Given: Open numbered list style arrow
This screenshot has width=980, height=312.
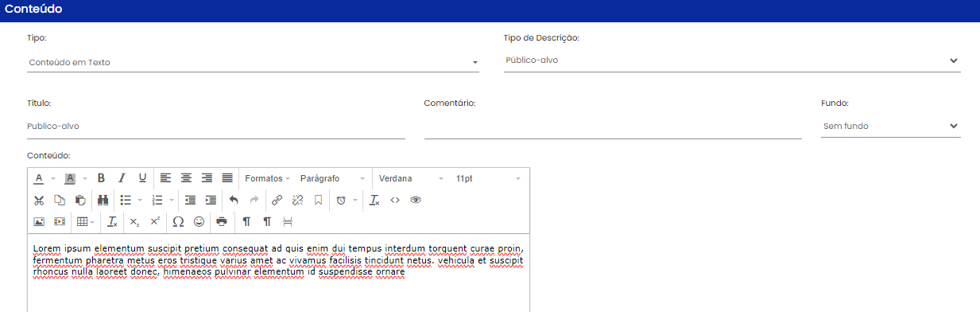Looking at the screenshot, I should (172, 200).
